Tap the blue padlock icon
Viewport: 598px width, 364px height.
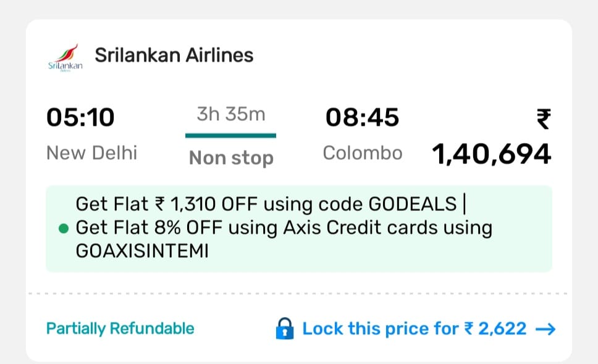pyautogui.click(x=285, y=329)
